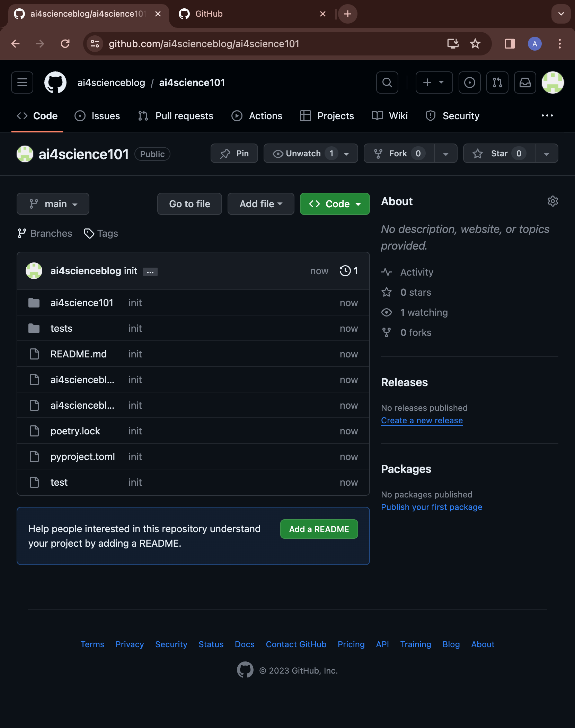Edit repository details via About gear icon

click(552, 201)
